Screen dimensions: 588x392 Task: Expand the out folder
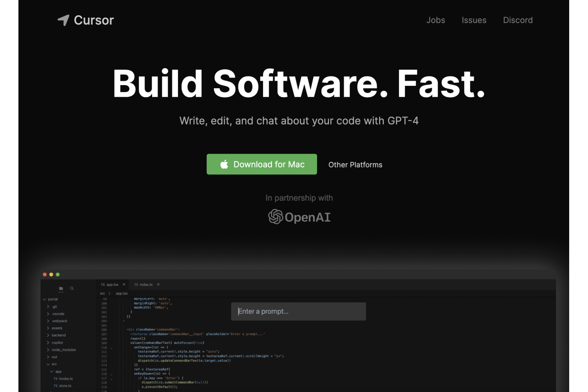(x=48, y=357)
